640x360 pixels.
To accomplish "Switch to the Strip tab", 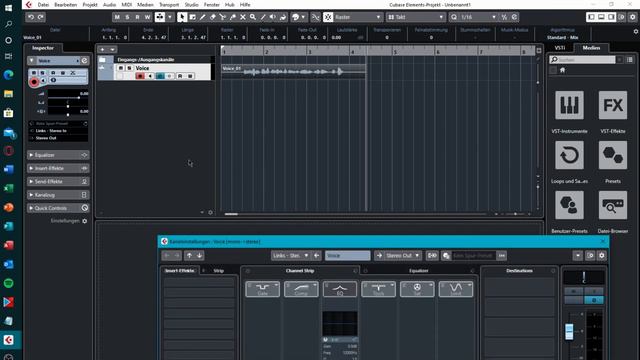I will pos(219,271).
